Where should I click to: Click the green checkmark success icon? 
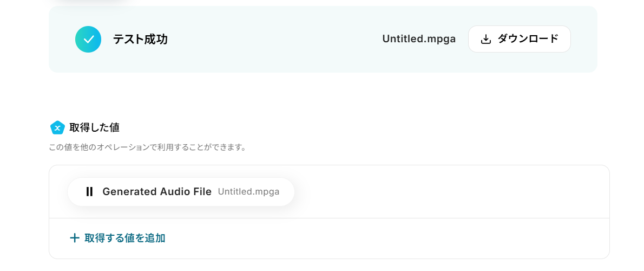pos(88,39)
